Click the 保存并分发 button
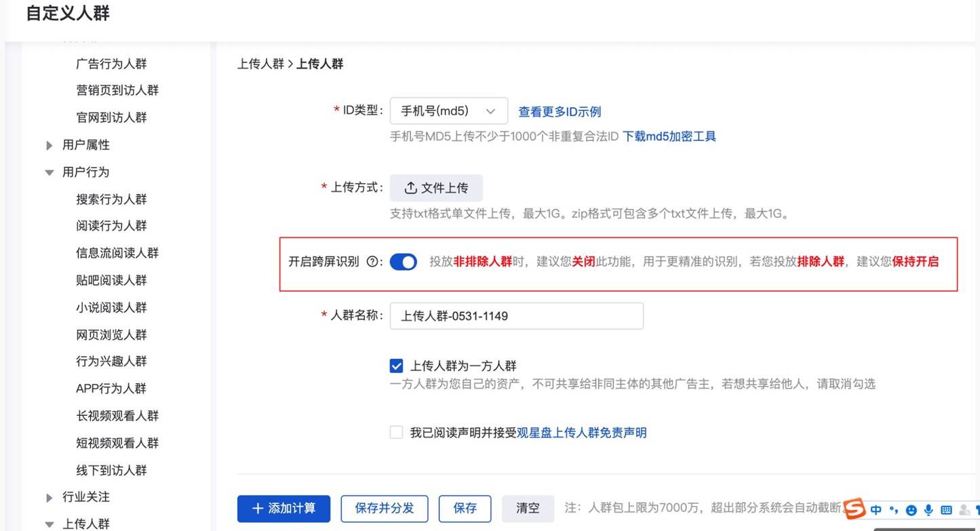Viewport: 980px width, 531px height. (384, 508)
